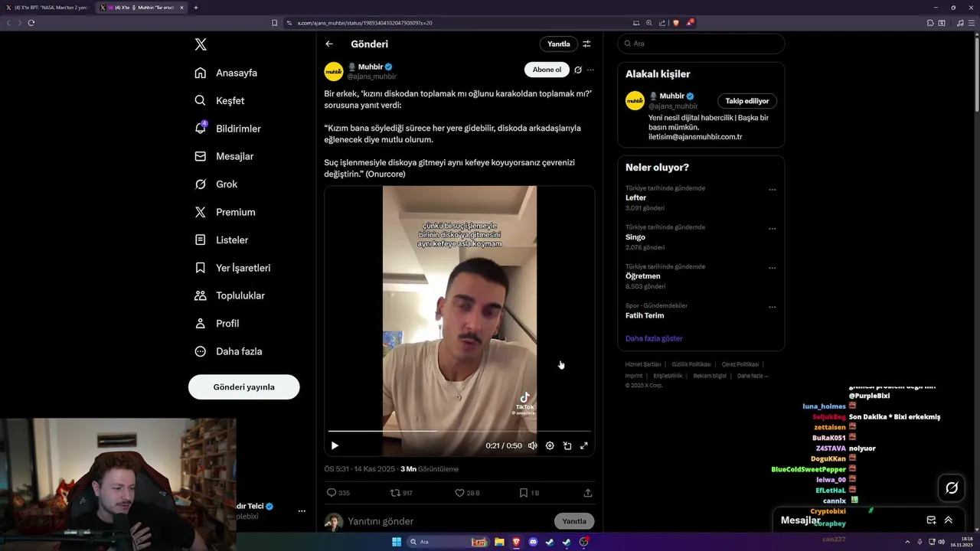980x551 pixels.
Task: Open Windows Start menu
Action: (397, 542)
